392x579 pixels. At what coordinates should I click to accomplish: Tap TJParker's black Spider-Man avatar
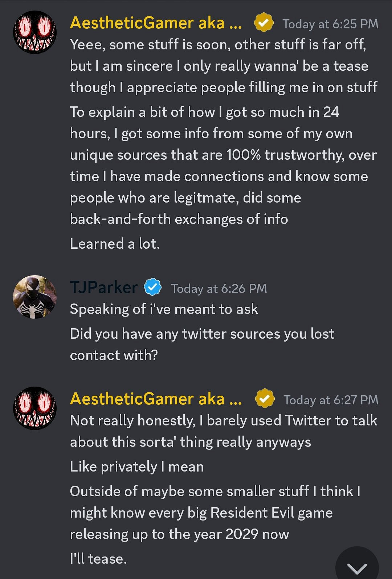click(x=35, y=297)
